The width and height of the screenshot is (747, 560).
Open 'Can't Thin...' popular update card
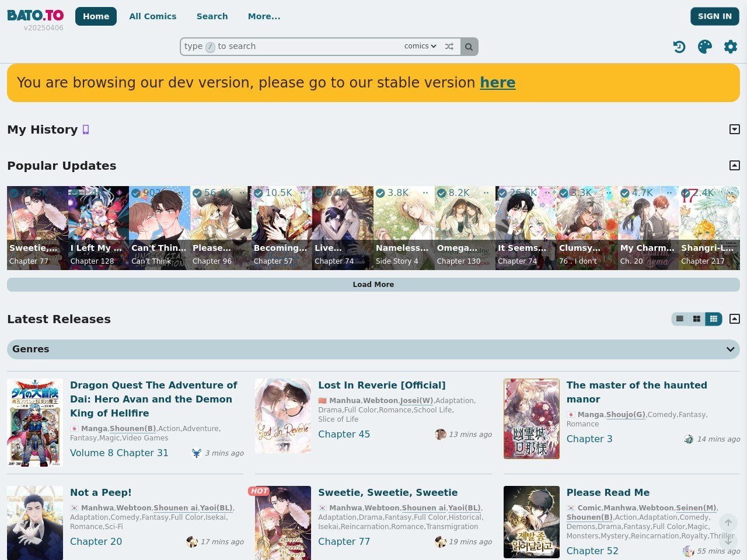[x=159, y=228]
